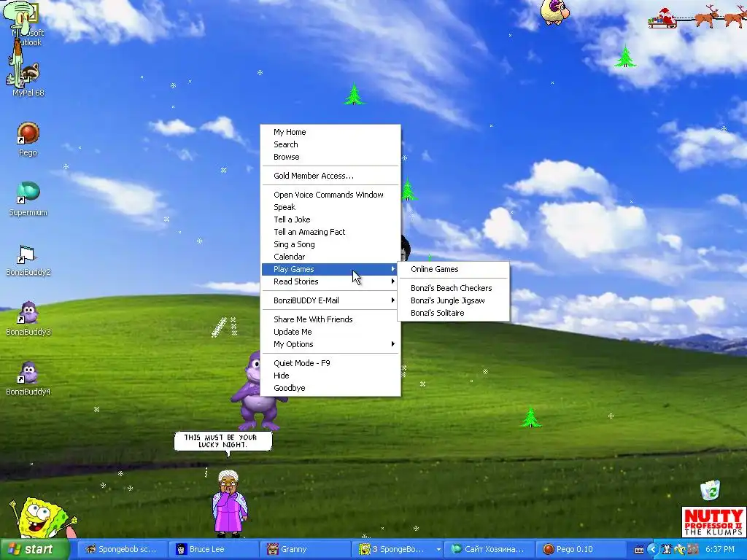Click the white cat tray icon

pos(666,550)
